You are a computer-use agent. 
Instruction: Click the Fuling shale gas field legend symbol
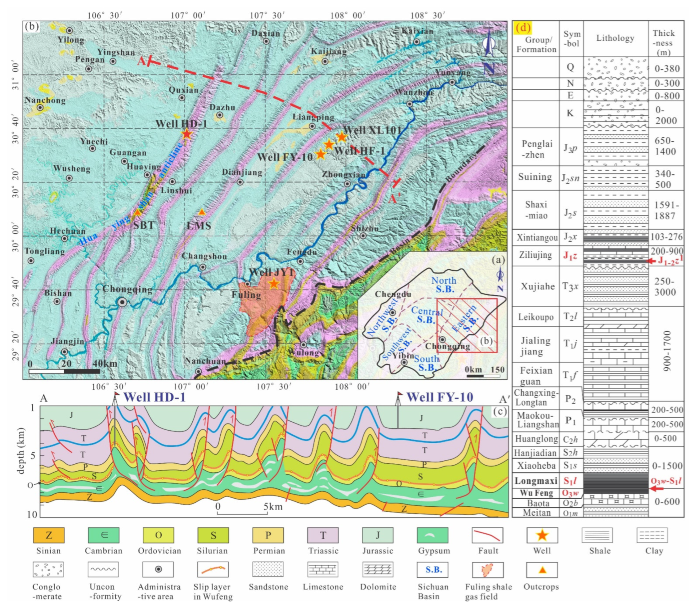tap(487, 570)
